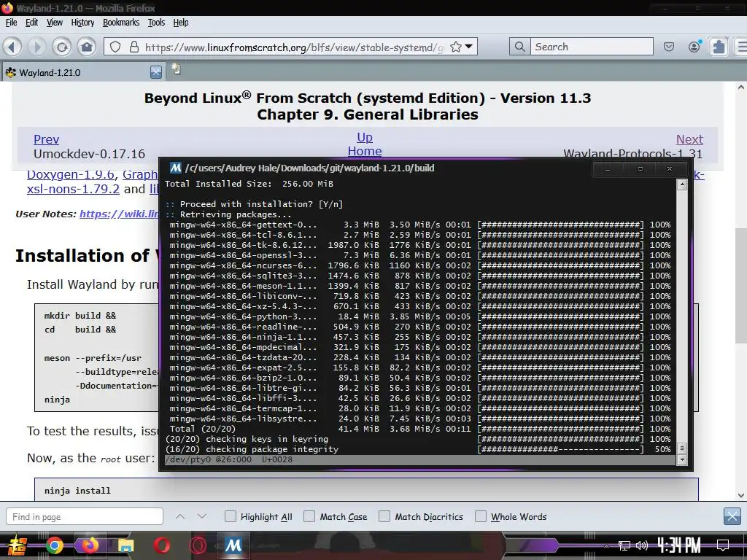747x560 pixels.
Task: Open Firefox account avatar menu
Action: point(694,46)
